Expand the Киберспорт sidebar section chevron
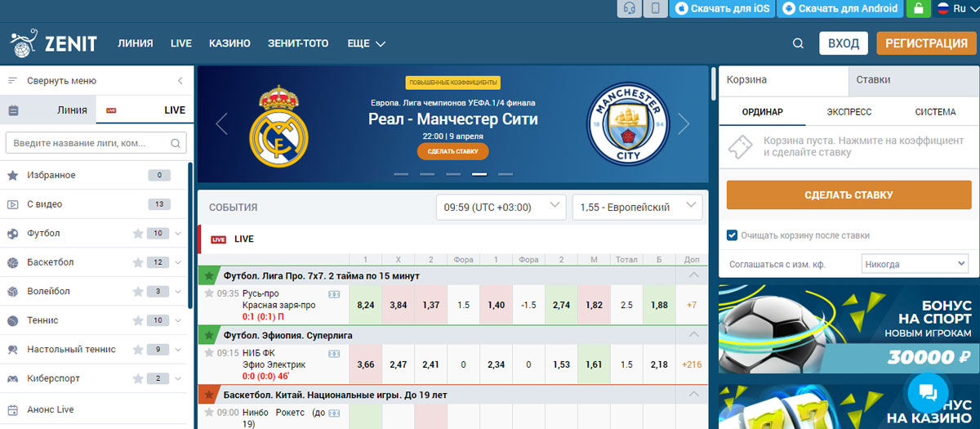Screen dimensions: 980x429 pyautogui.click(x=178, y=378)
